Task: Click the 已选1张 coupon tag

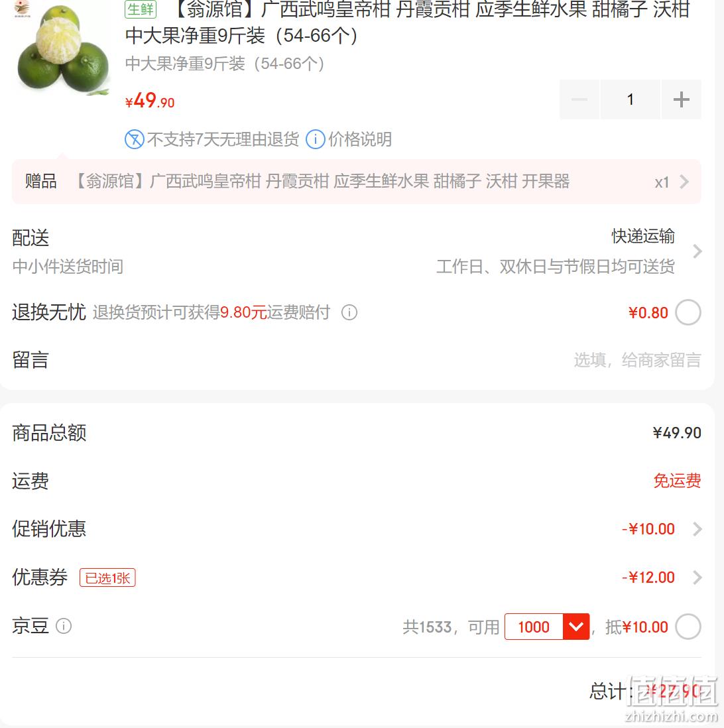Action: [108, 577]
